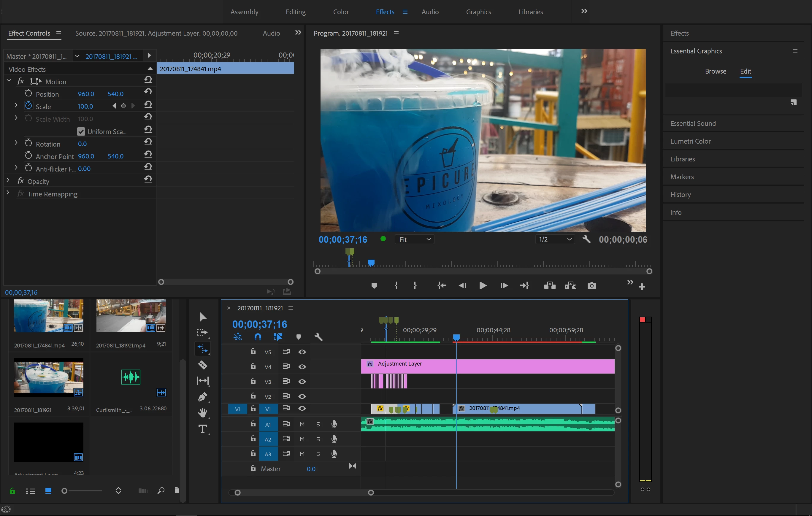This screenshot has height=516, width=812.
Task: Click the Track Select Forward tool
Action: pyautogui.click(x=202, y=332)
